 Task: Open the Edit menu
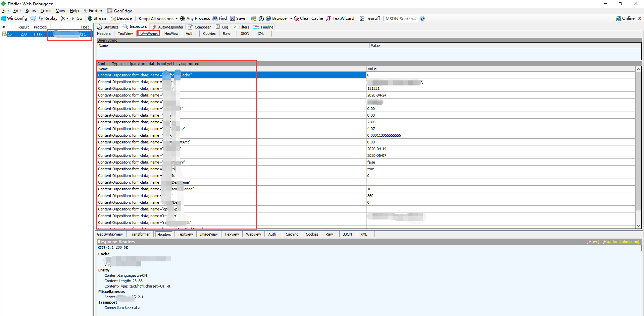tap(17, 11)
